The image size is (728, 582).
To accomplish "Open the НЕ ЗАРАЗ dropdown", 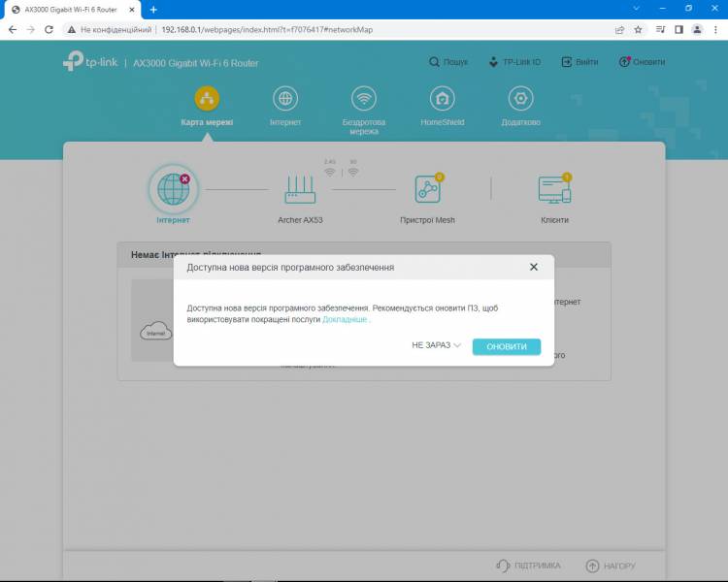I will point(436,345).
